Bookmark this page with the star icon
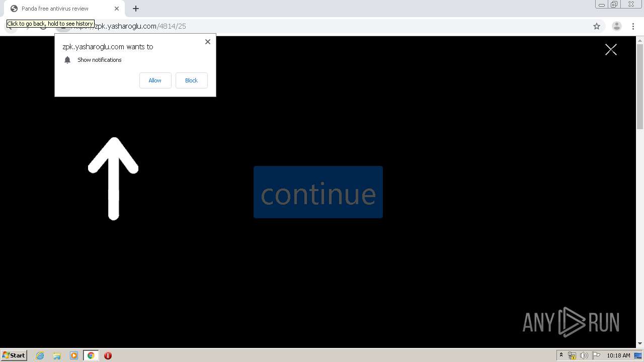Screen dimensions: 644x362 (597, 26)
